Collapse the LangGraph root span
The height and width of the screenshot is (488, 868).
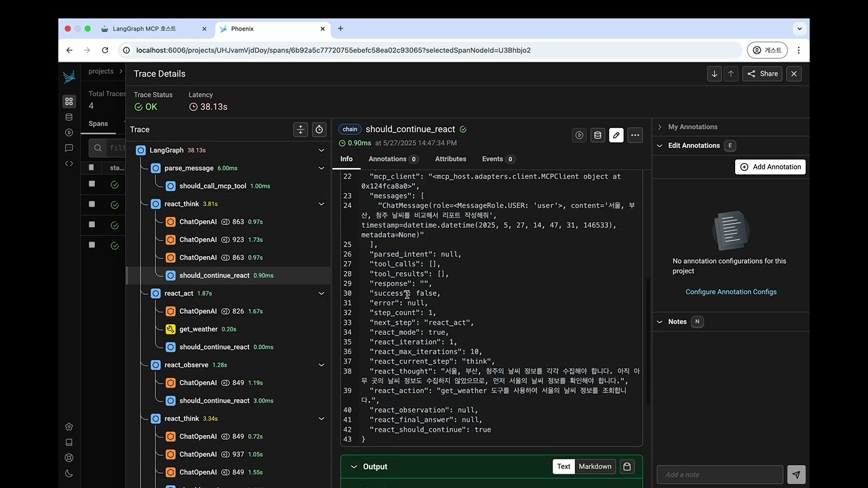coord(321,150)
